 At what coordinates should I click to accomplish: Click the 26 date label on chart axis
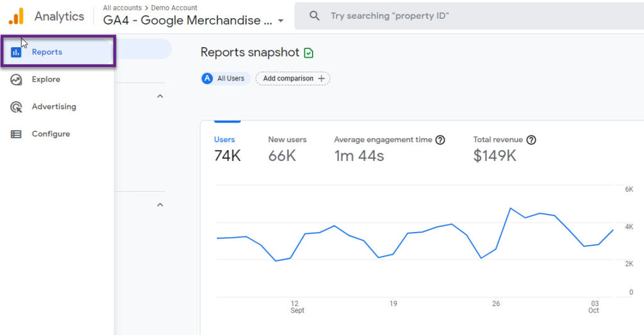coord(496,304)
